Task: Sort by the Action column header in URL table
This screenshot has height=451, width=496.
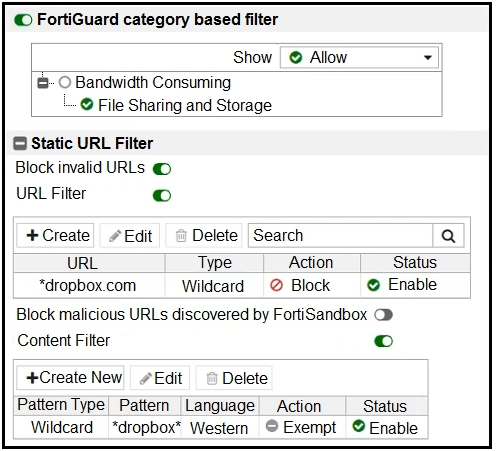Action: pos(311,263)
